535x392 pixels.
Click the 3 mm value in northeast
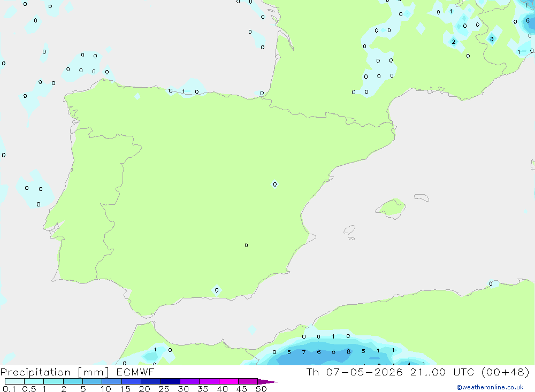tap(492, 39)
